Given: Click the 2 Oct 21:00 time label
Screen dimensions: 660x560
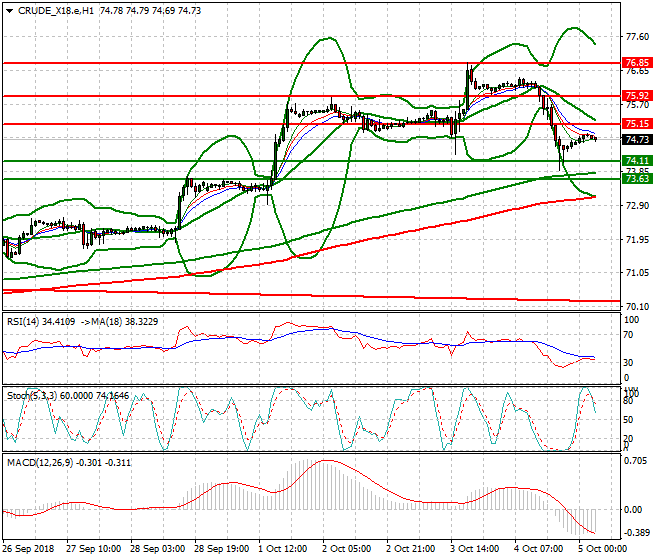Looking at the screenshot, I should pos(410,549).
